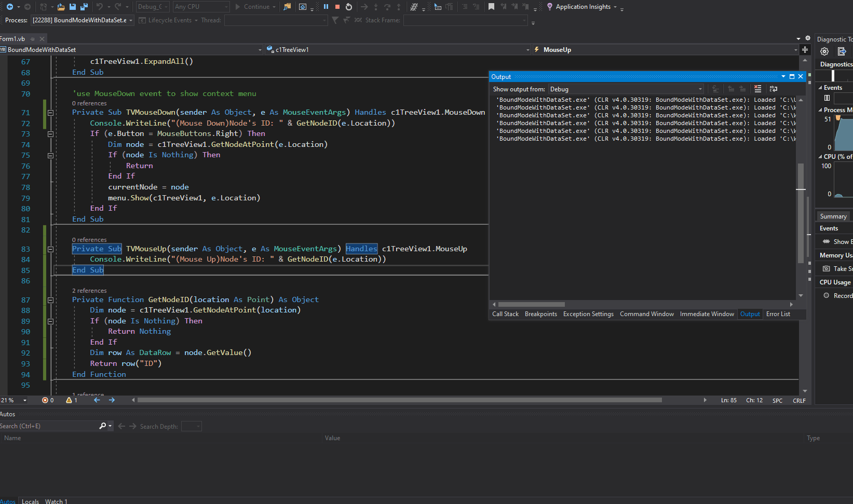This screenshot has width=853, height=504.
Task: Switch to the Call Stack tab
Action: pyautogui.click(x=505, y=314)
